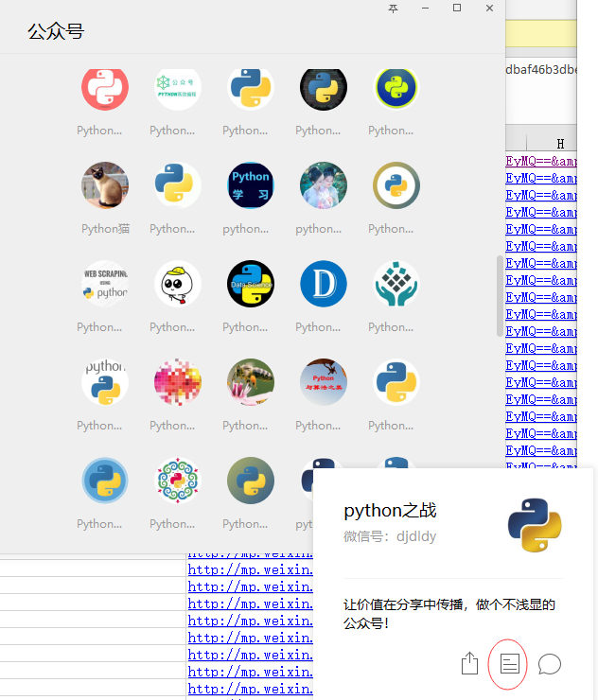598x700 pixels.
Task: Open the Siamese cat Python猫 avatar
Action: 105,185
